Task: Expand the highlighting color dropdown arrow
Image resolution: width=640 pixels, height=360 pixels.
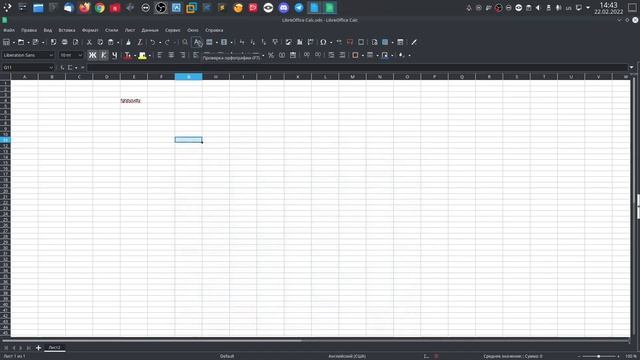Action: 150,56
